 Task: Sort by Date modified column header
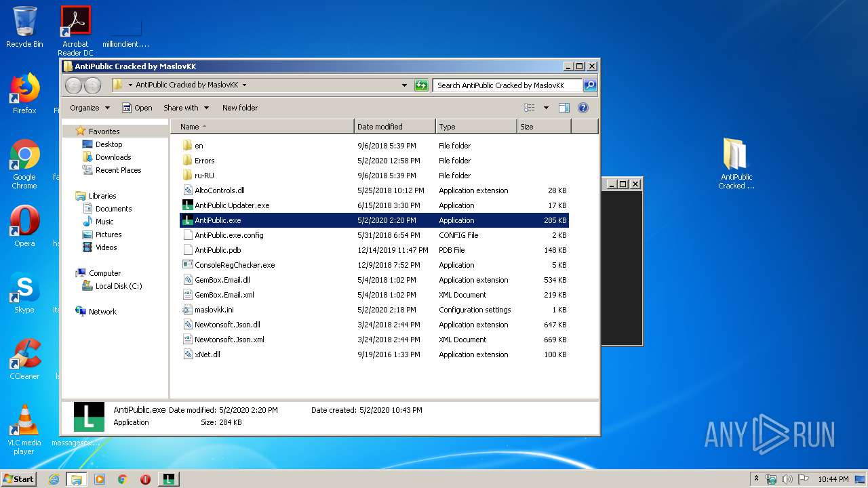pos(395,127)
